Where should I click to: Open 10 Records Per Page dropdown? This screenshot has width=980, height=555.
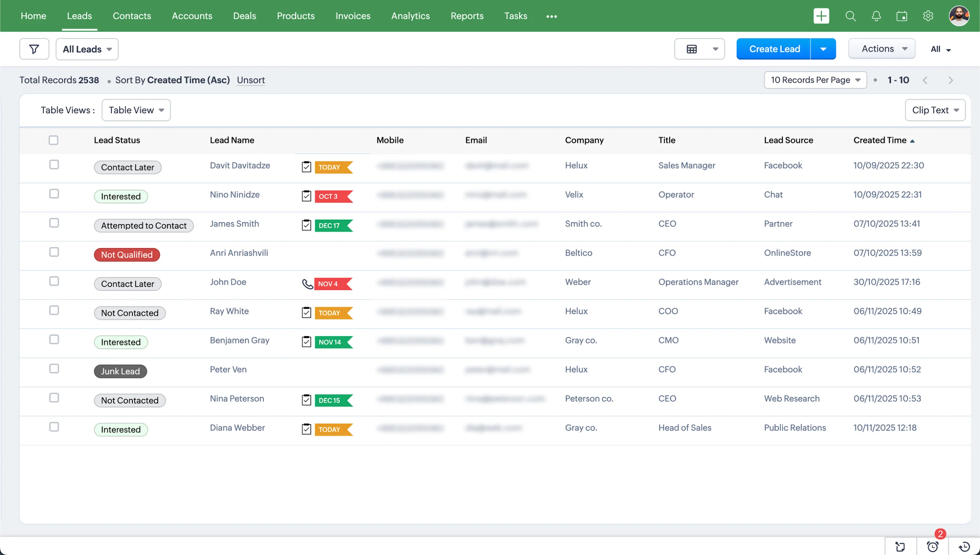(x=815, y=80)
